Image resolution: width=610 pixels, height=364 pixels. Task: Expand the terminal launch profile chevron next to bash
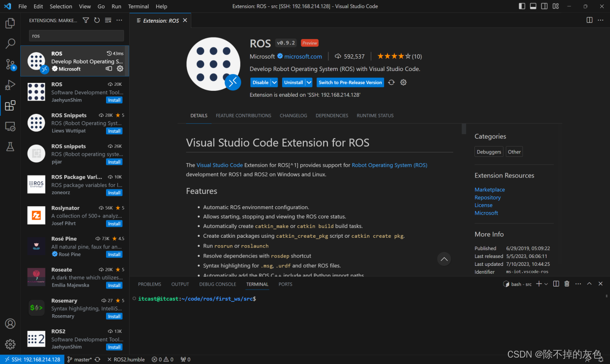click(546, 284)
